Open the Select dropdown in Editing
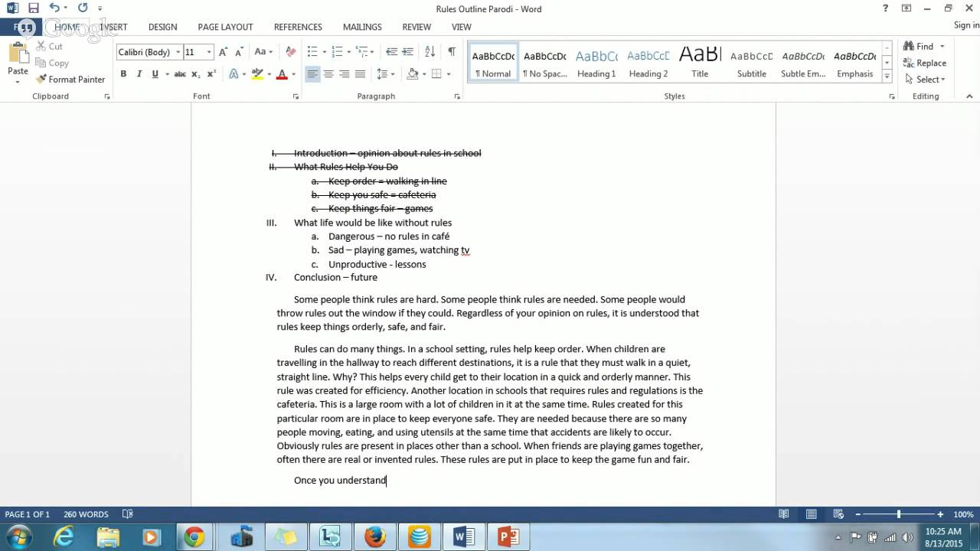This screenshot has height=551, width=980. (924, 80)
